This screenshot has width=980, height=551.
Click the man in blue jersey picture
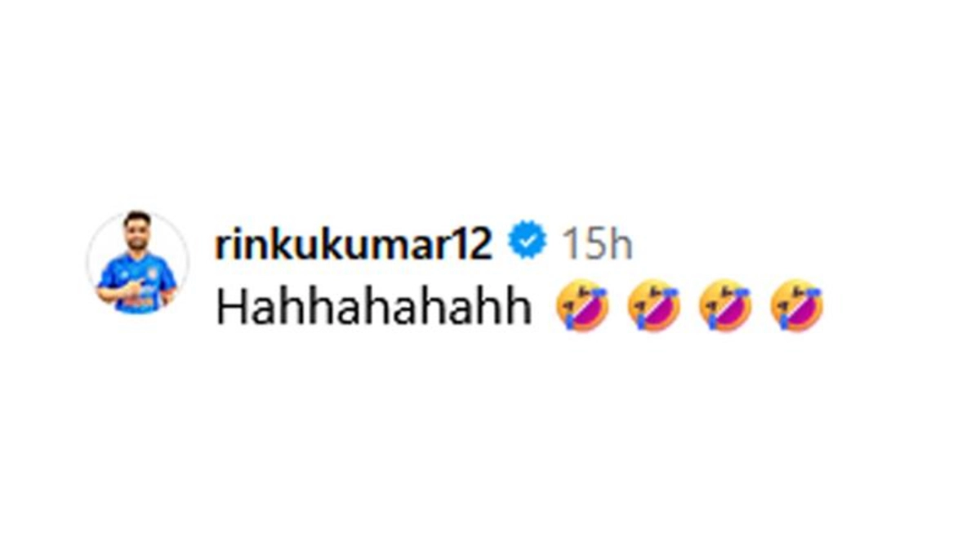(137, 263)
